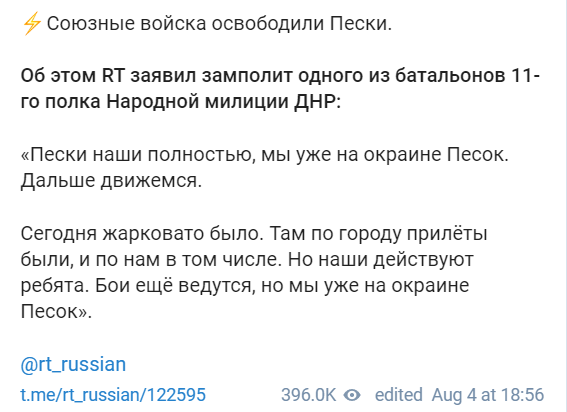The height and width of the screenshot is (412, 567).
Task: Click the "edited" label
Action: pos(398,395)
